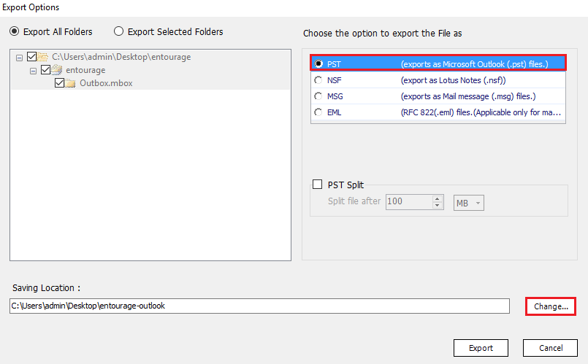Screen dimensions: 588x364
Task: Click the root path folder icon
Action: [43, 57]
